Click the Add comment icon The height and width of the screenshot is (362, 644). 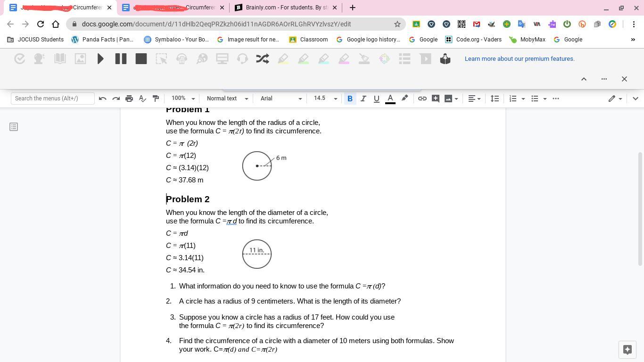[x=436, y=99]
